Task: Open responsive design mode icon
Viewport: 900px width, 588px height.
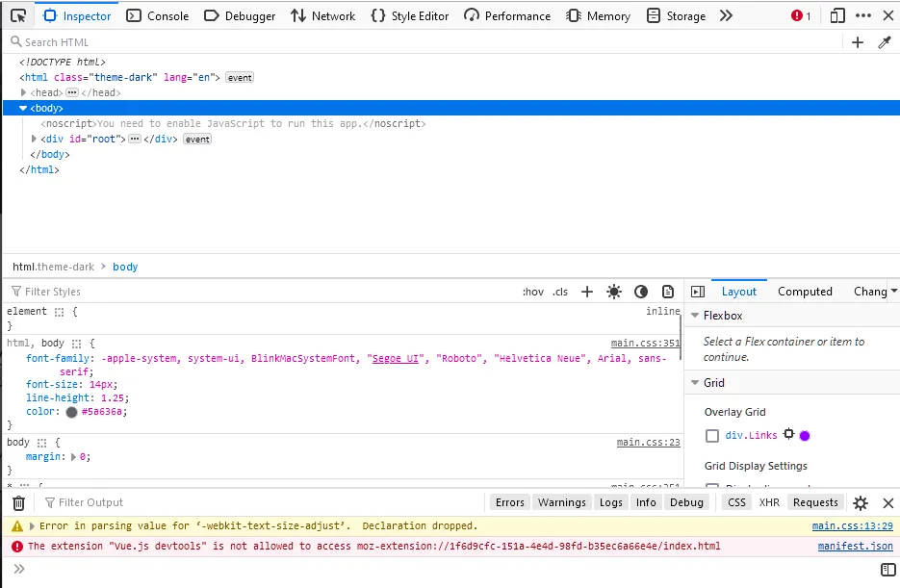Action: pyautogui.click(x=837, y=15)
